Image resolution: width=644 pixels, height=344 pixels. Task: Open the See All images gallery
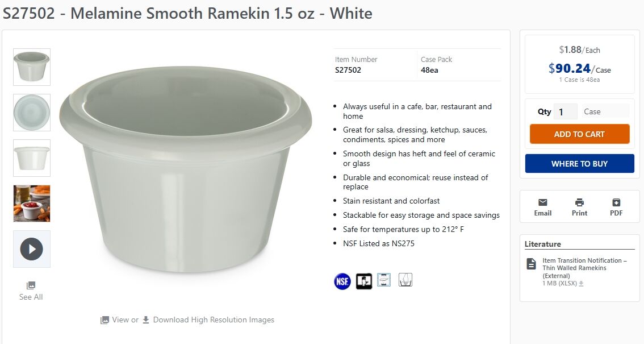31,291
